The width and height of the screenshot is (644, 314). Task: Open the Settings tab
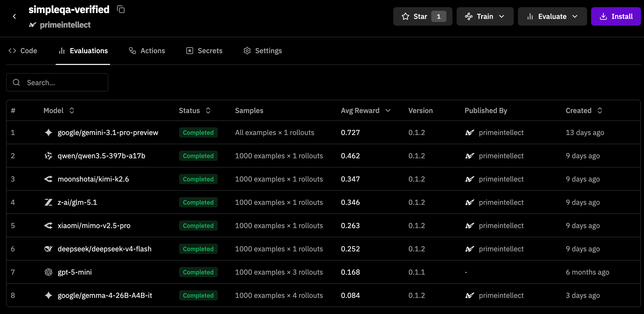pos(263,51)
